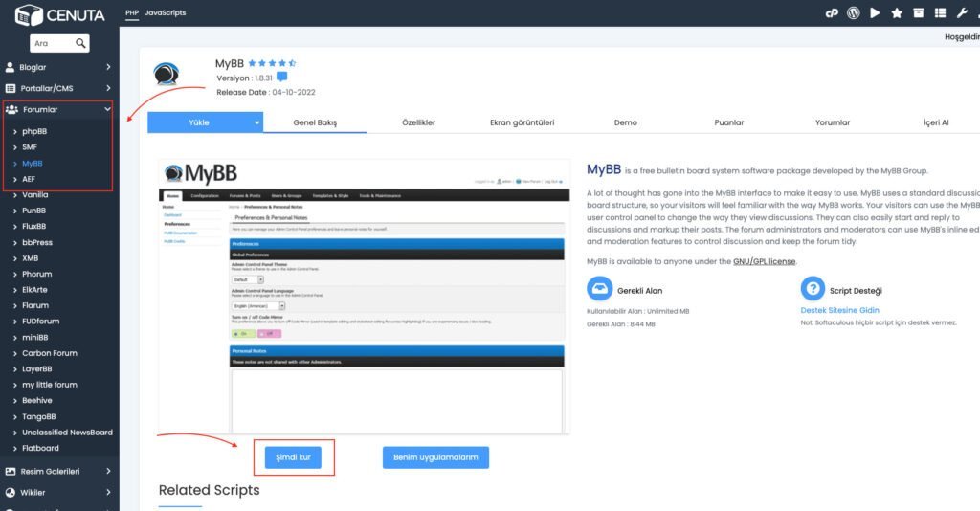This screenshot has width=980, height=511.
Task: Expand the Bloglar category
Action: coord(108,67)
